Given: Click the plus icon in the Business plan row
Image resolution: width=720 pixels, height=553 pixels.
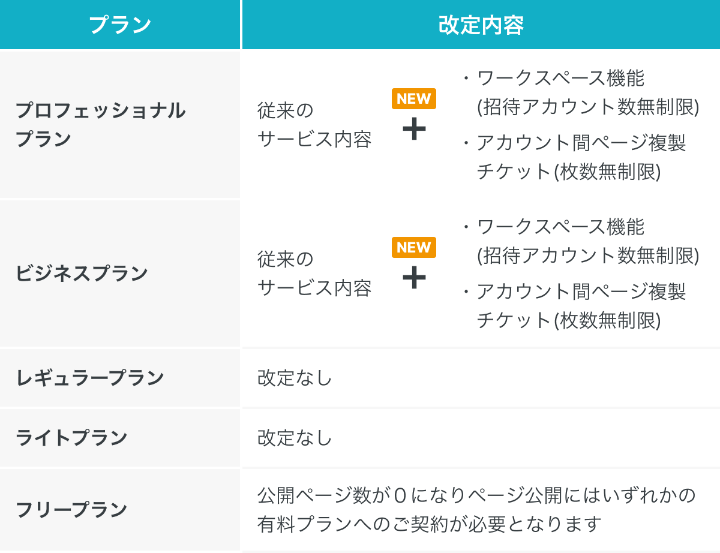Looking at the screenshot, I should tap(414, 277).
